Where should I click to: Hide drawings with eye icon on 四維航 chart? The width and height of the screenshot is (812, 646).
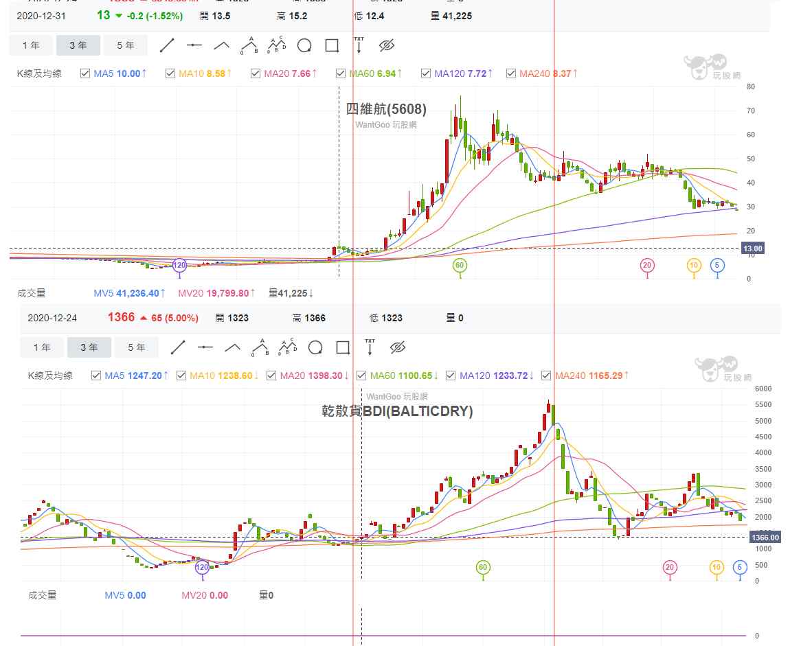click(x=387, y=45)
